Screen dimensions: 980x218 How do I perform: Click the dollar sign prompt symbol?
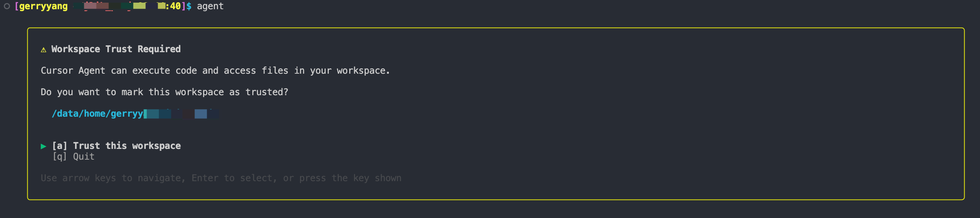click(x=189, y=6)
